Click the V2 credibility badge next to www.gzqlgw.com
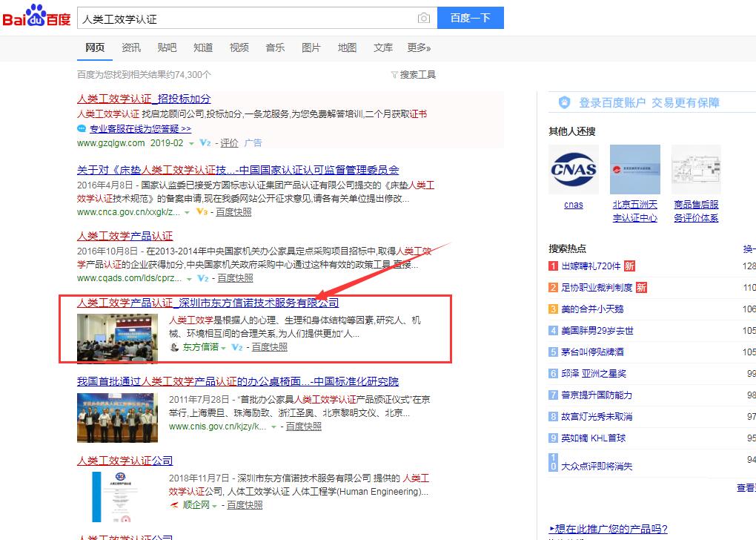This screenshot has width=756, height=540. (x=205, y=143)
